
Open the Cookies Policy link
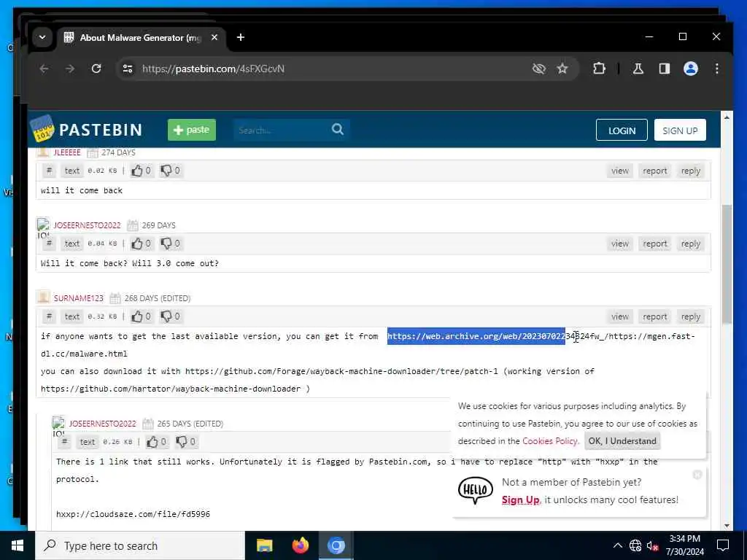coord(550,441)
